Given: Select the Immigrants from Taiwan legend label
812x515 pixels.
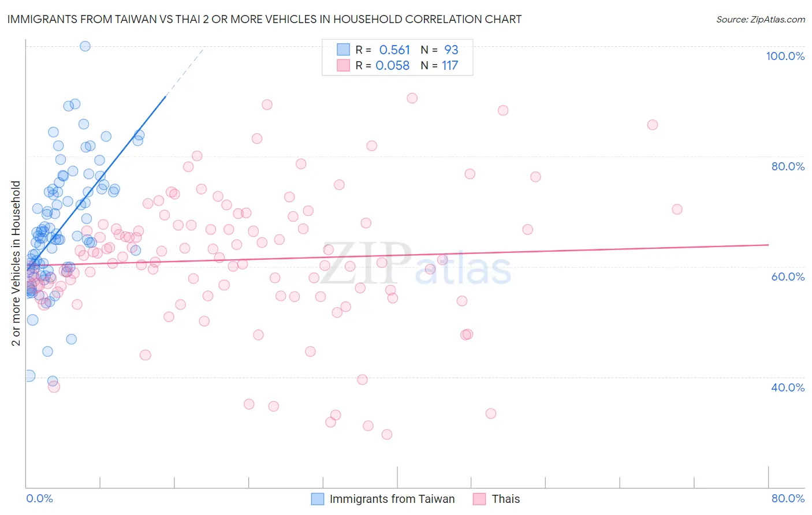Looking at the screenshot, I should tap(392, 499).
